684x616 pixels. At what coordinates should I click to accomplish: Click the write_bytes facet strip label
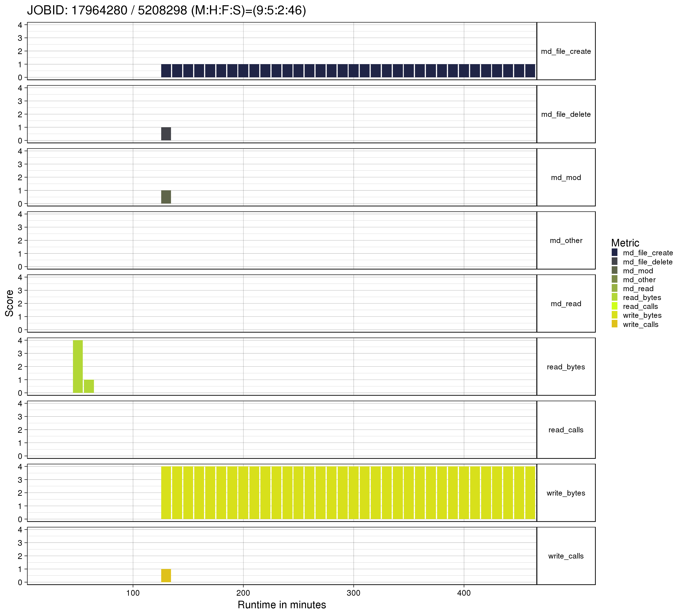pos(566,493)
